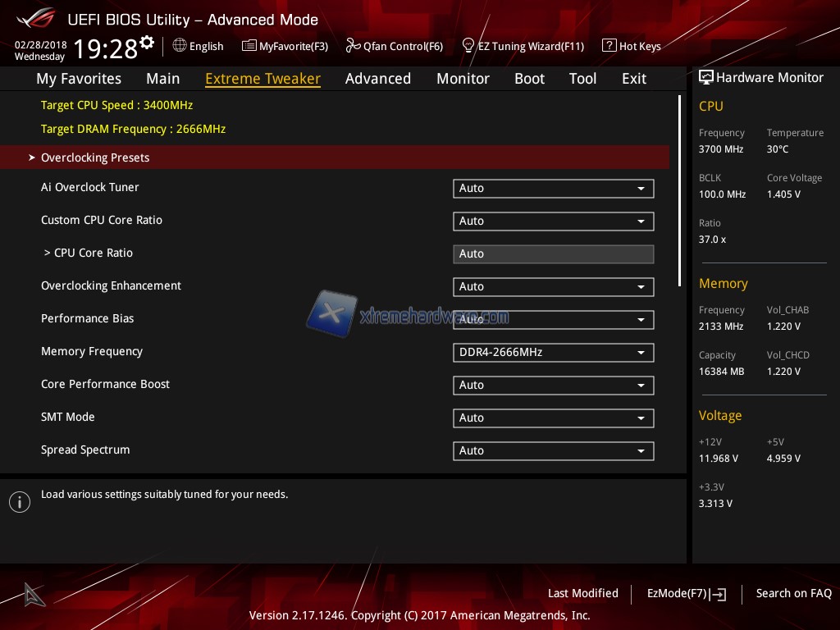Open Hot Keys question mark icon
The height and width of the screenshot is (630, 840).
point(609,46)
